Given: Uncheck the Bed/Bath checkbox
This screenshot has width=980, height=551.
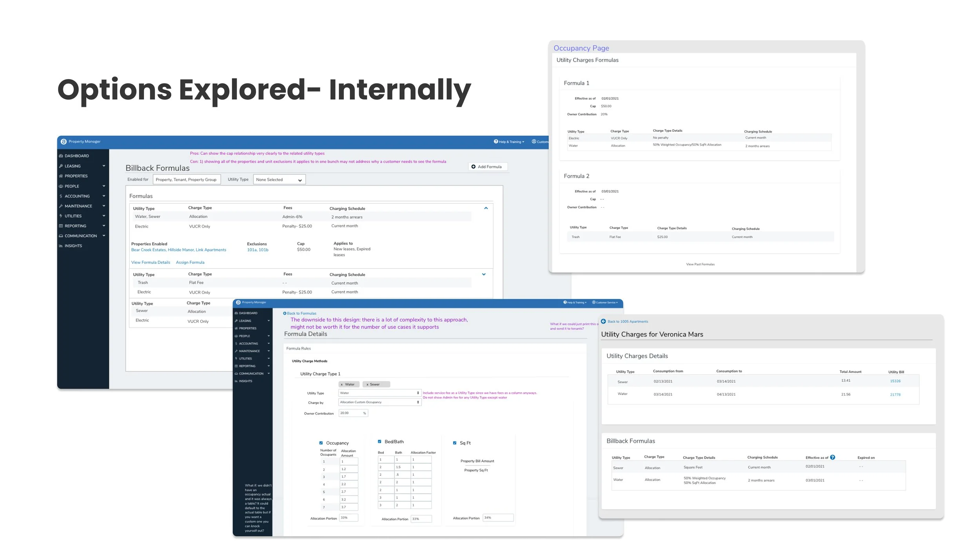Looking at the screenshot, I should pos(379,442).
